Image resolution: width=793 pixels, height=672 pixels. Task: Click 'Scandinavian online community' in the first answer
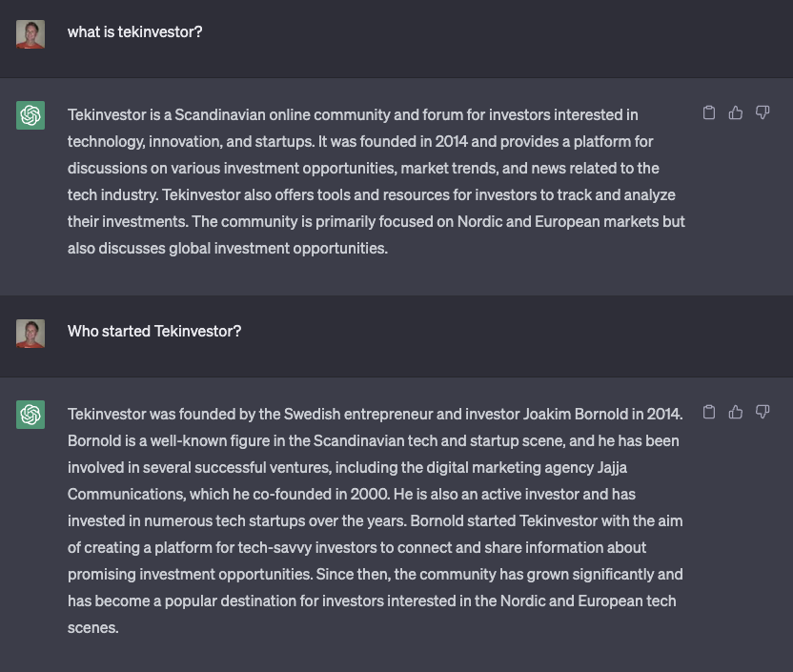[x=282, y=114]
